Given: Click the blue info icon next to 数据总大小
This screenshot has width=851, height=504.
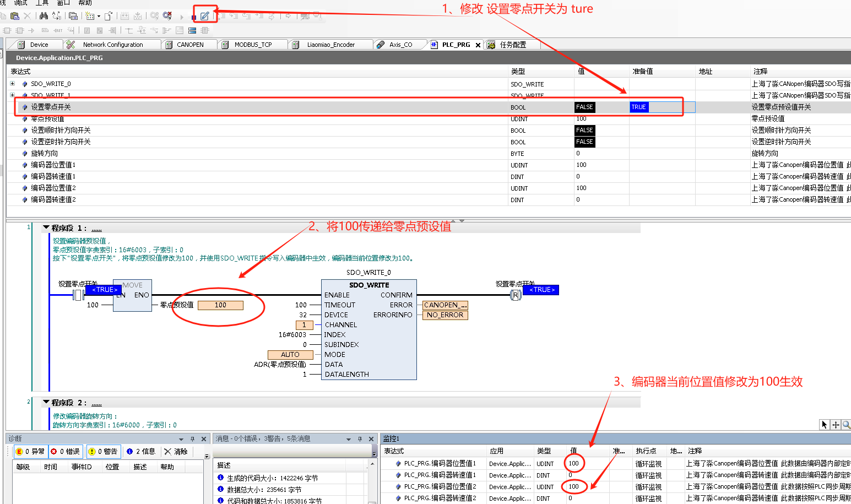Looking at the screenshot, I should coord(220,489).
